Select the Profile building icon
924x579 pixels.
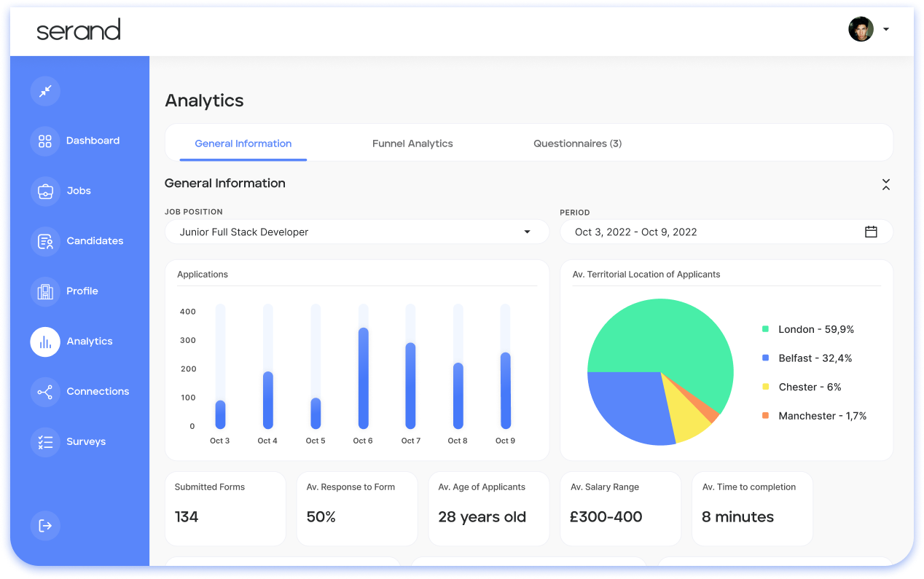(45, 291)
